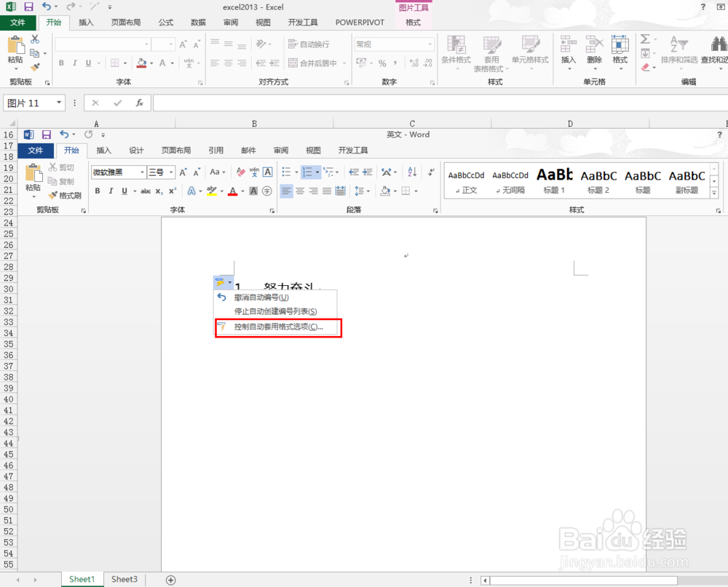The width and height of the screenshot is (728, 587).
Task: Open Word's font name dropdown 微软雅黑
Action: pos(143,172)
